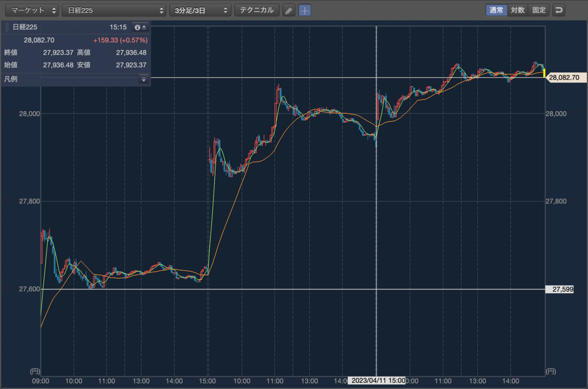Click the 09:00 time axis label
Image resolution: width=588 pixels, height=389 pixels.
point(40,381)
